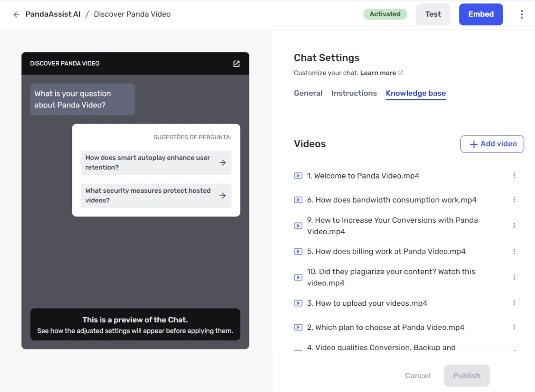Click the SUGESTÕES DE PERGUNTA label

pos(192,137)
